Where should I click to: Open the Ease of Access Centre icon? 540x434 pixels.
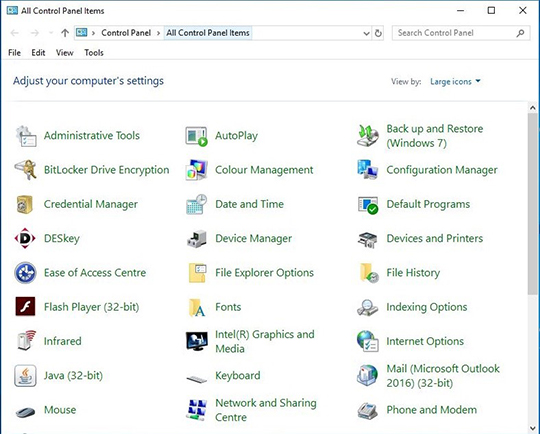point(25,273)
